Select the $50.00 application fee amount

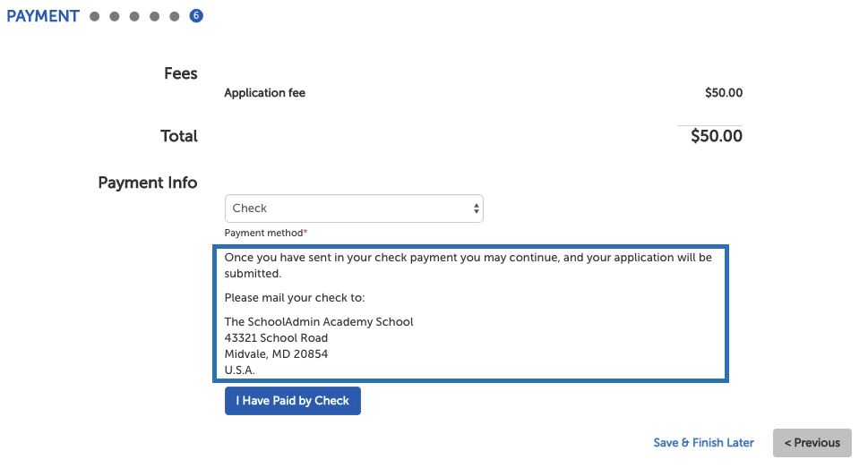click(724, 93)
